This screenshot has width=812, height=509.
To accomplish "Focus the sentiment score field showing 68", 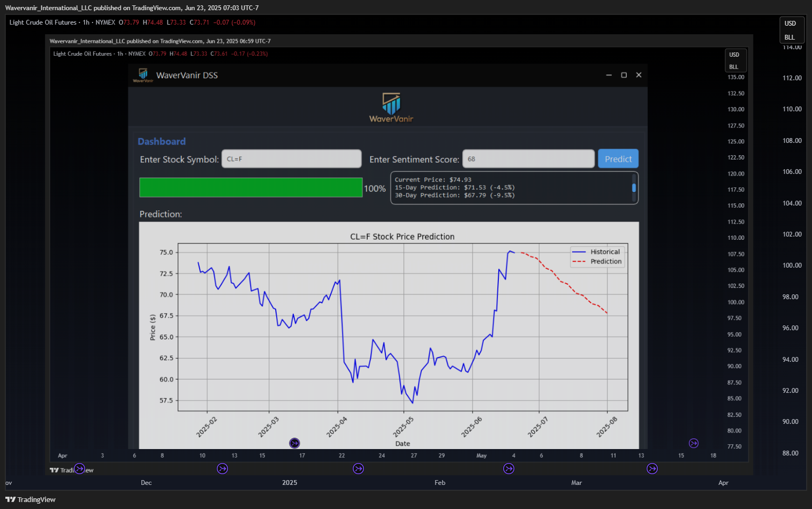I will coord(528,159).
